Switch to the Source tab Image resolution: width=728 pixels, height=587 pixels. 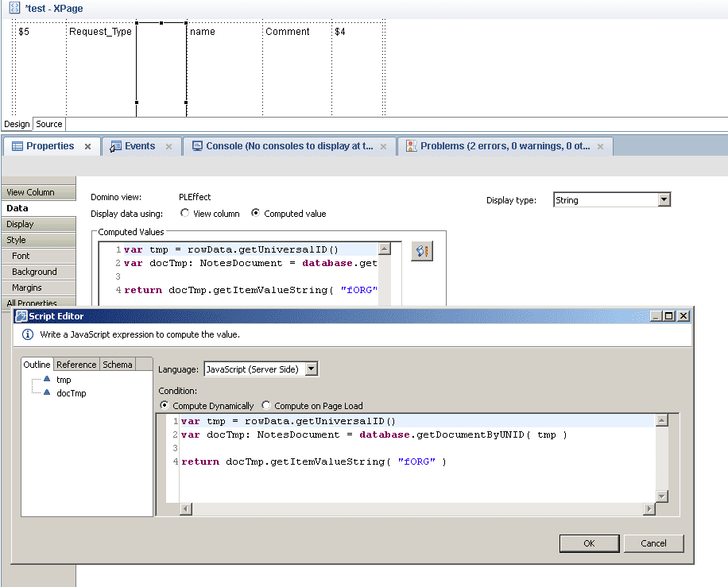pos(49,124)
